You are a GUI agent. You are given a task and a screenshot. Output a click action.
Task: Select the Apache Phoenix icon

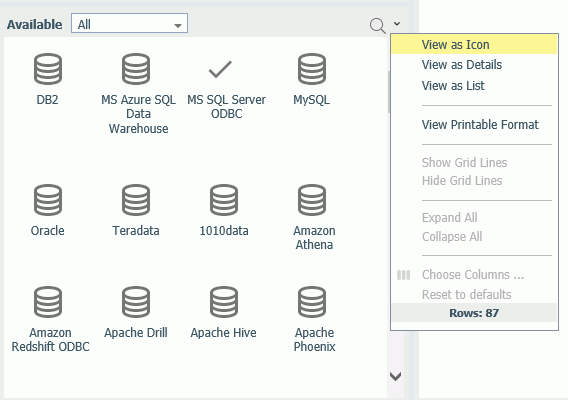coord(312,302)
